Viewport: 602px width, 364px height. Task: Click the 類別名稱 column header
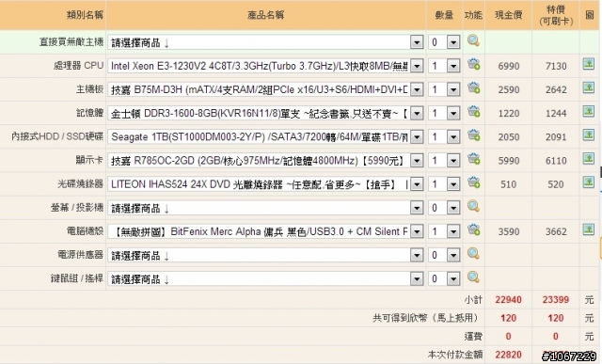point(85,15)
